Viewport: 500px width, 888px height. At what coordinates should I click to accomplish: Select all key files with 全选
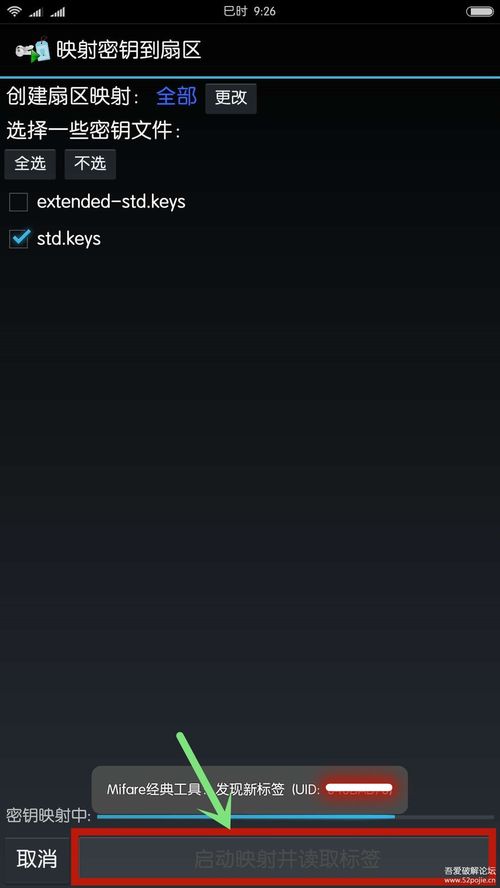(30, 164)
